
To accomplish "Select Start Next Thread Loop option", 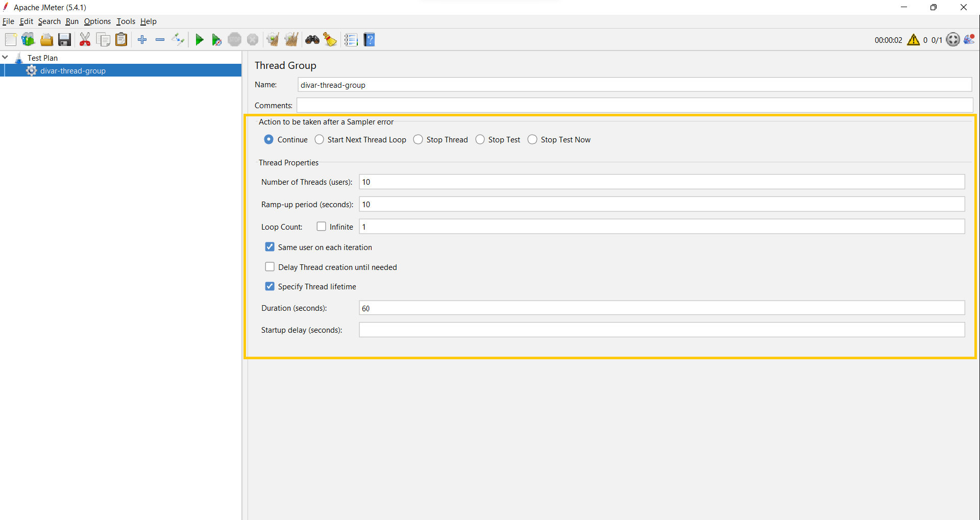I will (x=319, y=139).
